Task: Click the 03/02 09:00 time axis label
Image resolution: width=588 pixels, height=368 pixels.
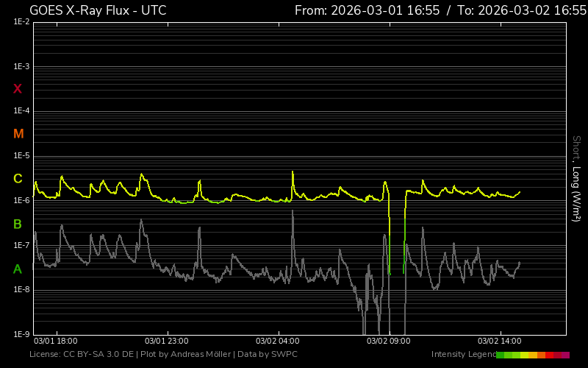Action: [x=388, y=342]
